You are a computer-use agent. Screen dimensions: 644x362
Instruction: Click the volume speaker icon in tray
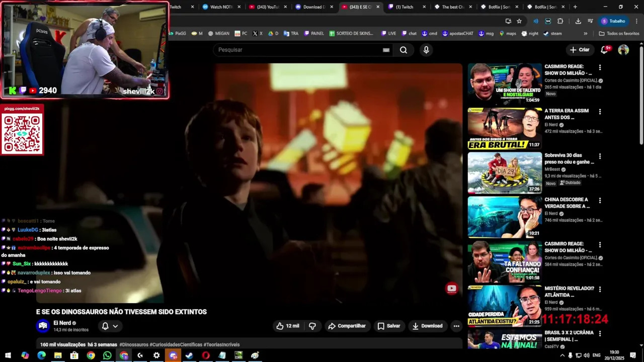(x=586, y=355)
